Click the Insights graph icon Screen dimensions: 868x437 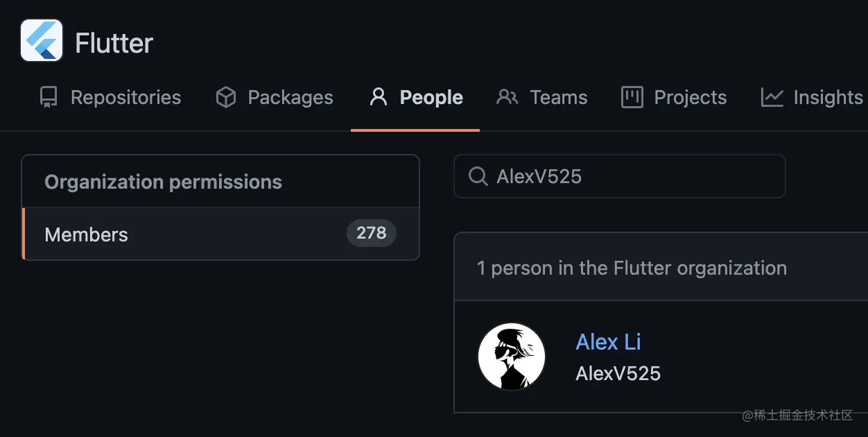[x=772, y=98]
